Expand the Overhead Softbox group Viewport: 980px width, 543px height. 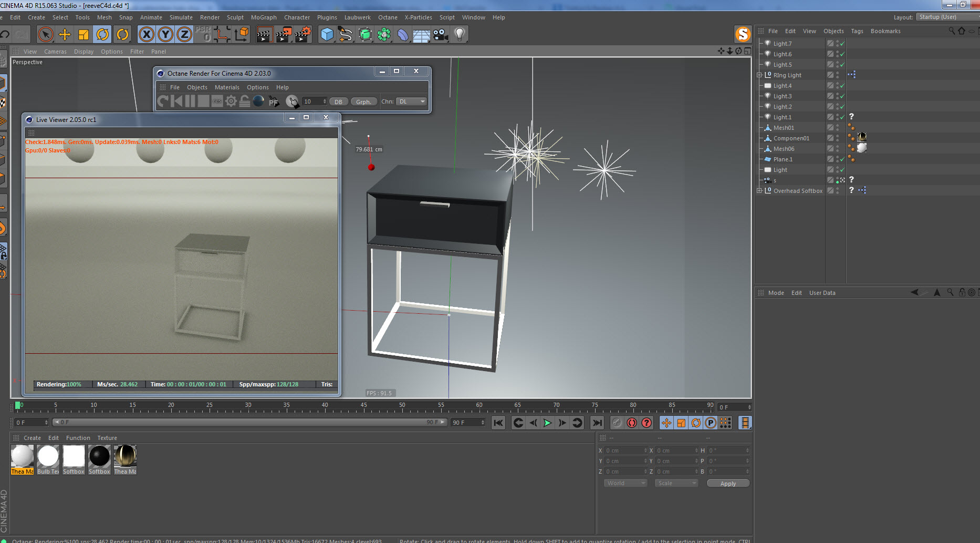(x=759, y=191)
